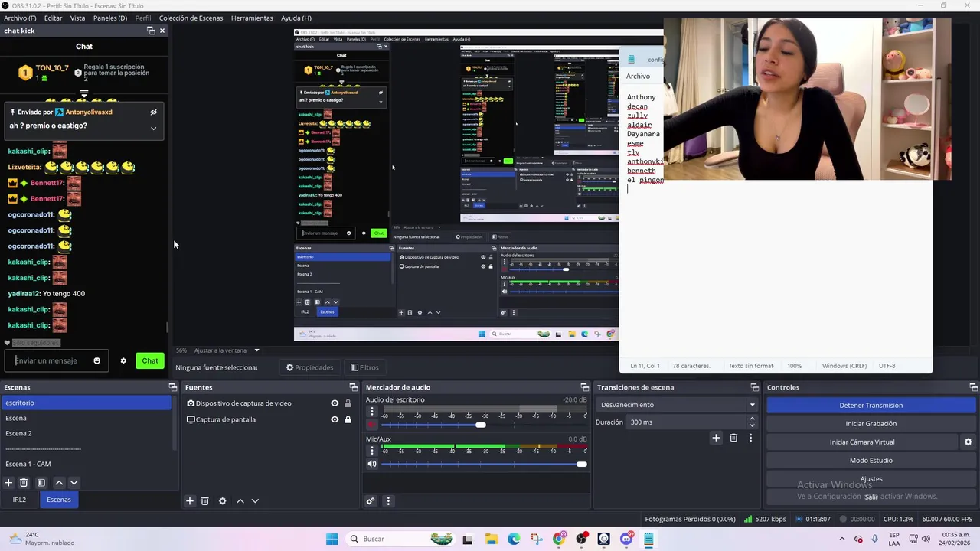Viewport: 980px width, 551px height.
Task: Open Notepad from the taskbar
Action: coord(648,539)
